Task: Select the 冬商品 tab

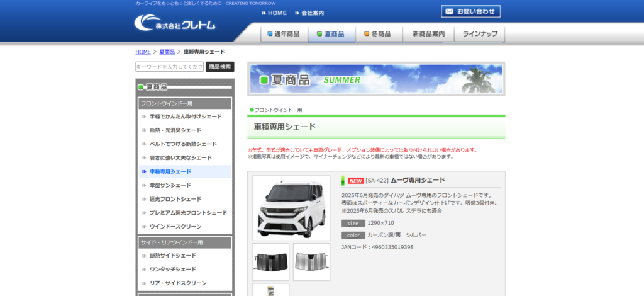Action: pyautogui.click(x=377, y=34)
